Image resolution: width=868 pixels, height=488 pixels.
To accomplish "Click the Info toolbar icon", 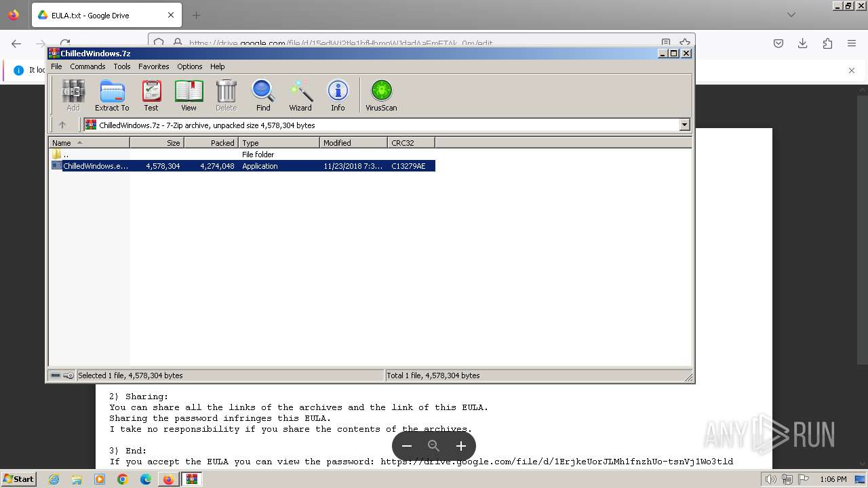I will (338, 95).
